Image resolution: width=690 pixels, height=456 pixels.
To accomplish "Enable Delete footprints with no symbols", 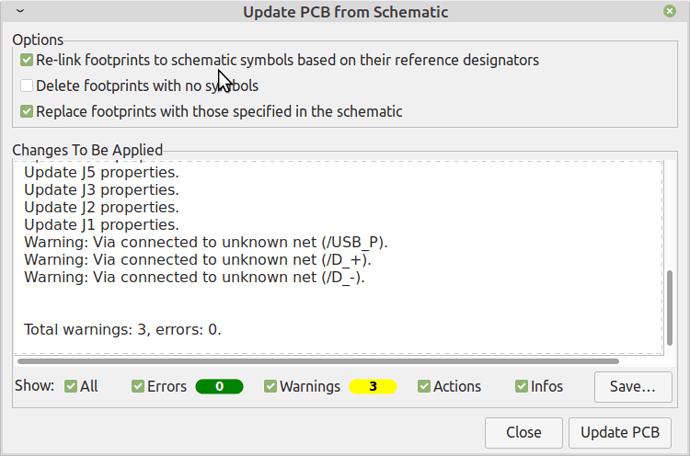I will (x=26, y=85).
